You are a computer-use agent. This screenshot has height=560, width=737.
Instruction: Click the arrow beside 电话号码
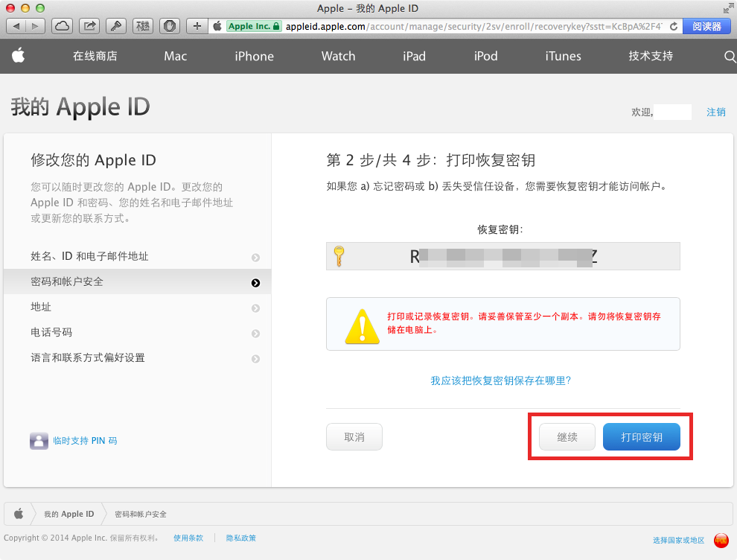(255, 334)
